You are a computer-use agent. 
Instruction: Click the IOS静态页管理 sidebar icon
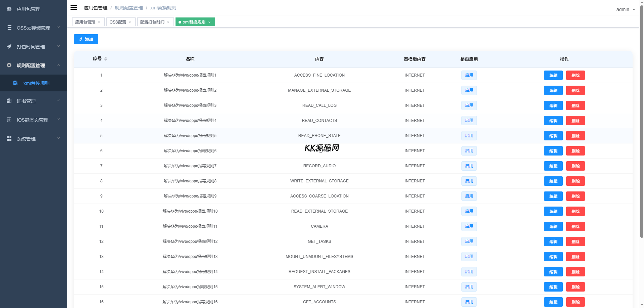pyautogui.click(x=9, y=120)
